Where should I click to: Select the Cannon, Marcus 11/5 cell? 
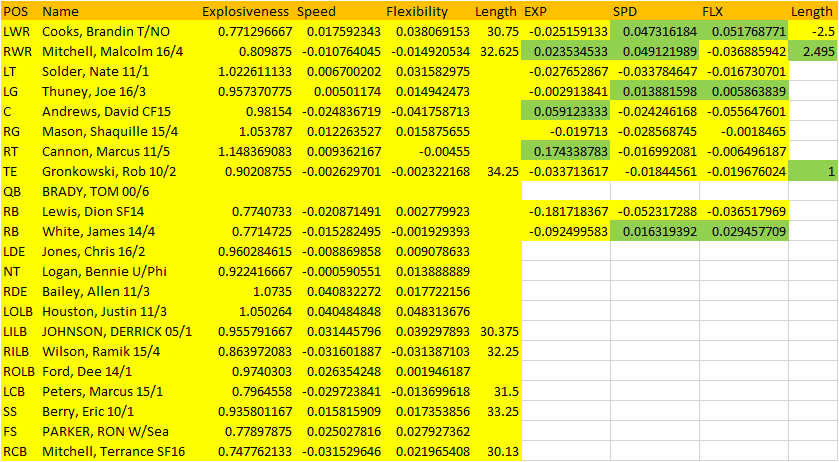(106, 152)
